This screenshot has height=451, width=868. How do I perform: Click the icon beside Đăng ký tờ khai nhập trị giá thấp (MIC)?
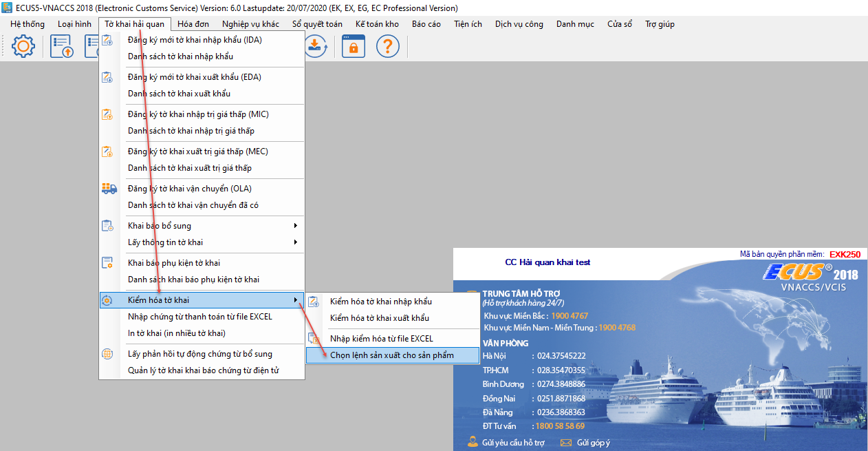(x=108, y=114)
